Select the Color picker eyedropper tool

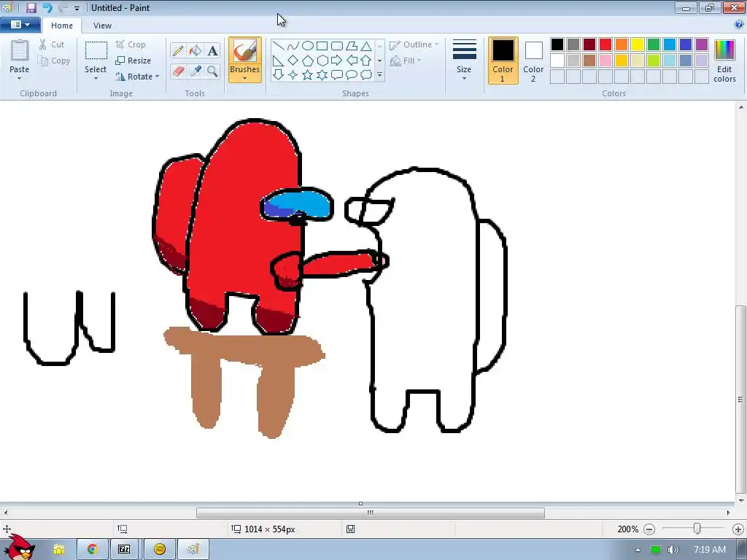pyautogui.click(x=196, y=71)
